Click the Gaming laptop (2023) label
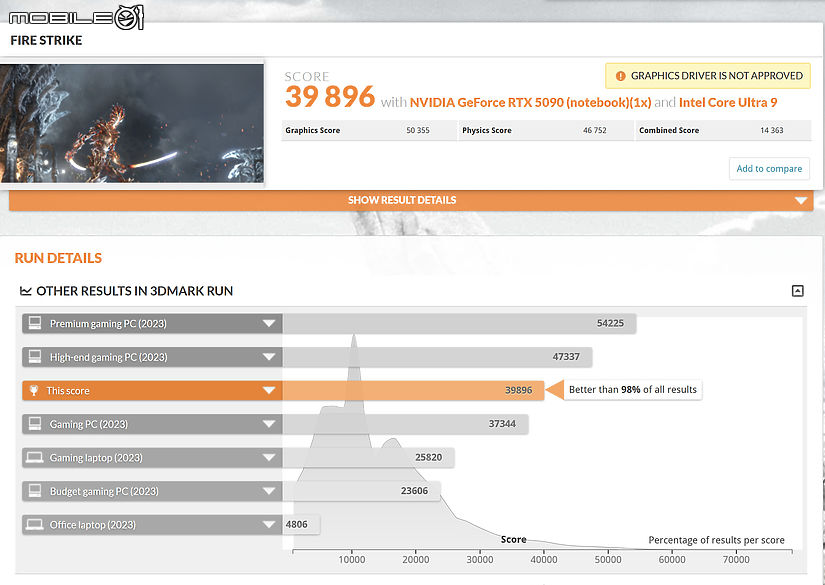 [96, 458]
